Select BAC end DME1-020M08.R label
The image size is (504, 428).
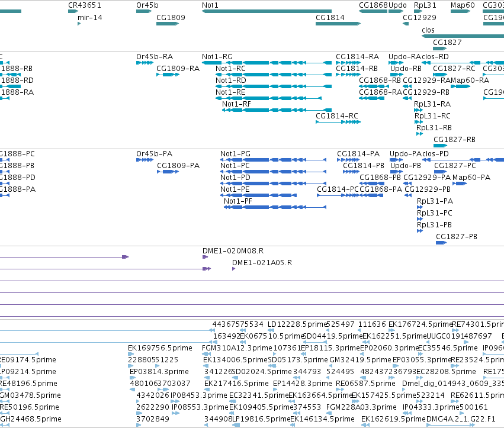[233, 250]
